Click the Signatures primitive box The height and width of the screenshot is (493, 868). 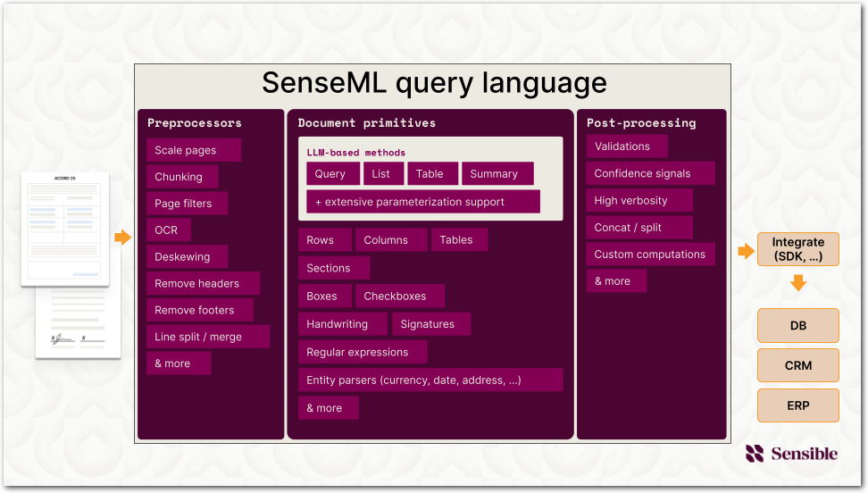coord(431,324)
